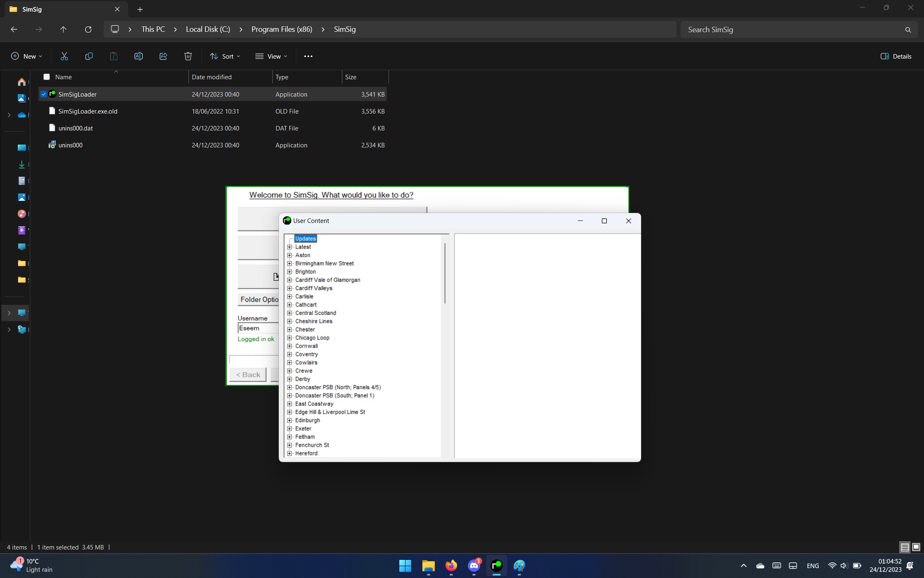Open File Explorer from the taskbar
Image resolution: width=924 pixels, height=578 pixels.
[x=428, y=566]
